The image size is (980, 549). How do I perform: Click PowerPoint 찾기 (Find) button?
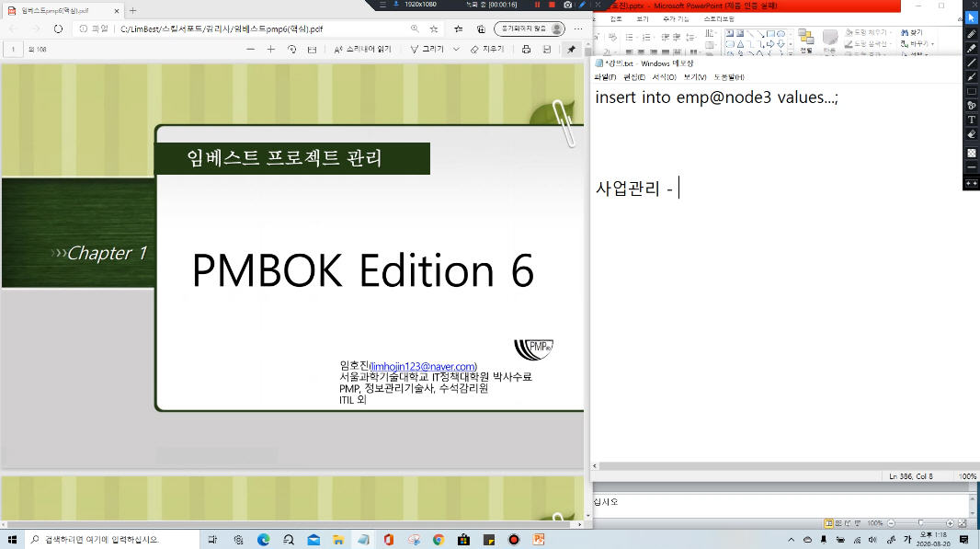pyautogui.click(x=912, y=32)
